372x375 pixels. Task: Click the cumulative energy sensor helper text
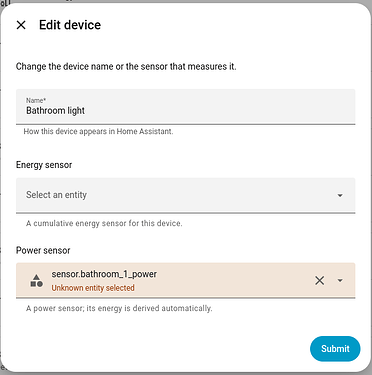tap(104, 223)
